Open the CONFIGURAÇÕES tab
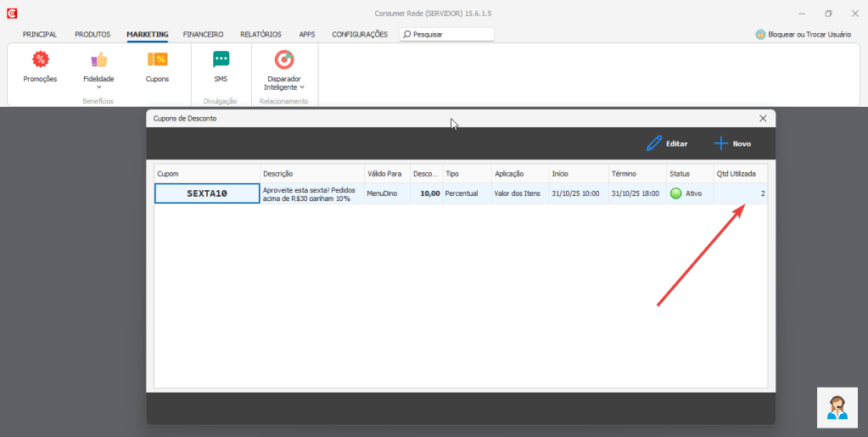The image size is (868, 437). click(x=360, y=35)
